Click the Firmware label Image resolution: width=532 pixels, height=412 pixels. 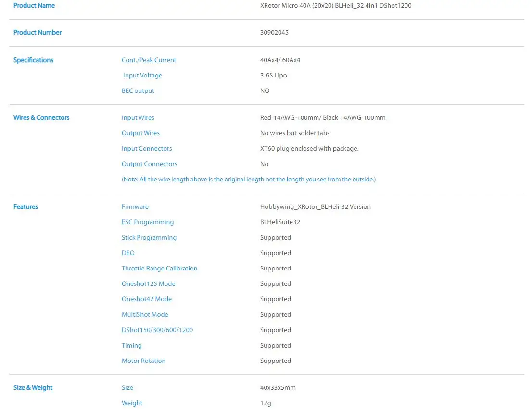pyautogui.click(x=135, y=206)
